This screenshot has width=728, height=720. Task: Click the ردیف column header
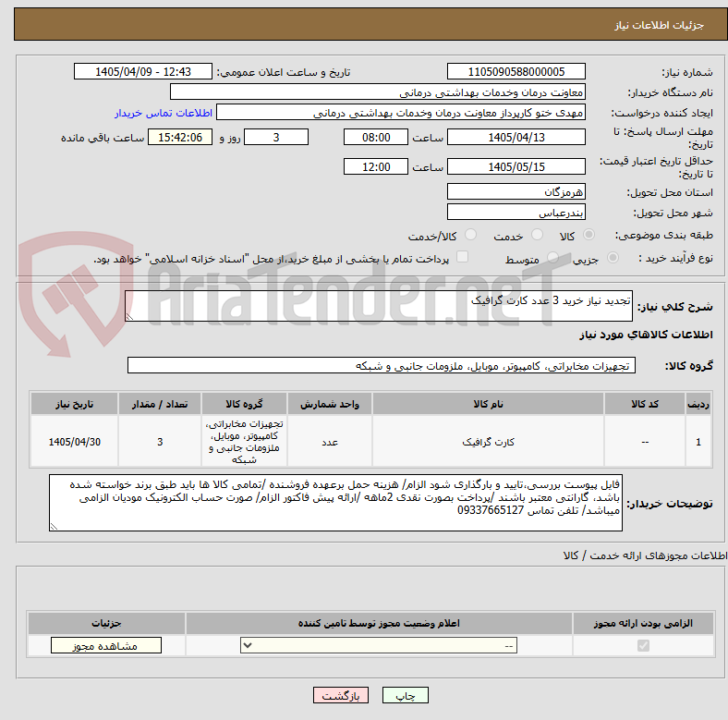click(x=698, y=404)
